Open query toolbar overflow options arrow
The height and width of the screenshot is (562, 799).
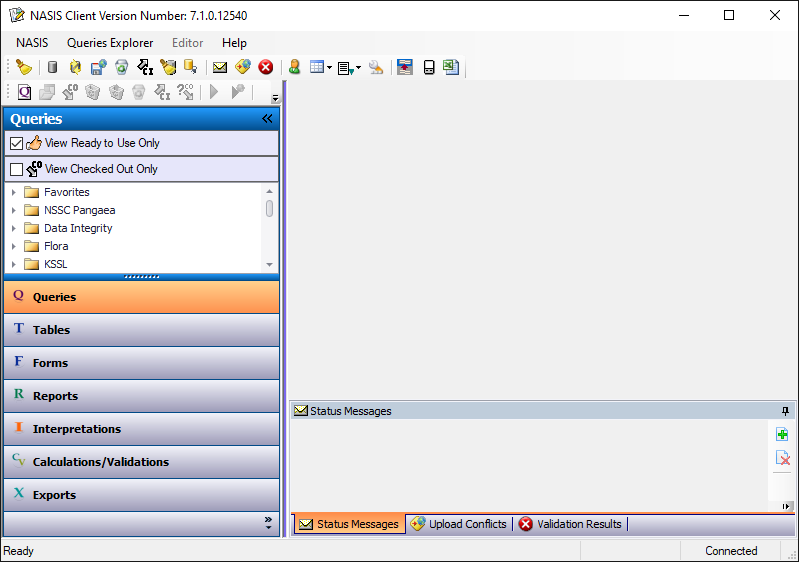tap(275, 98)
